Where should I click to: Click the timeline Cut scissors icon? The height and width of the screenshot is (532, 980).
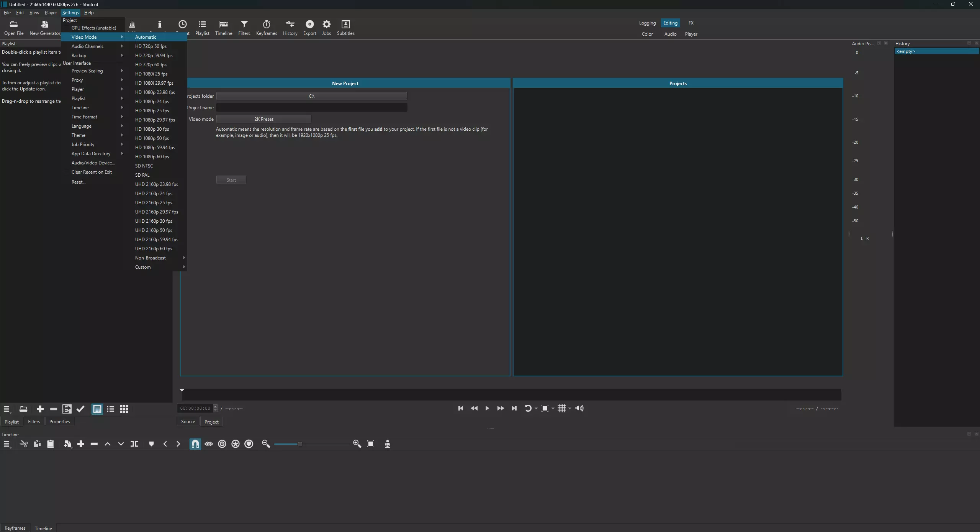point(24,444)
